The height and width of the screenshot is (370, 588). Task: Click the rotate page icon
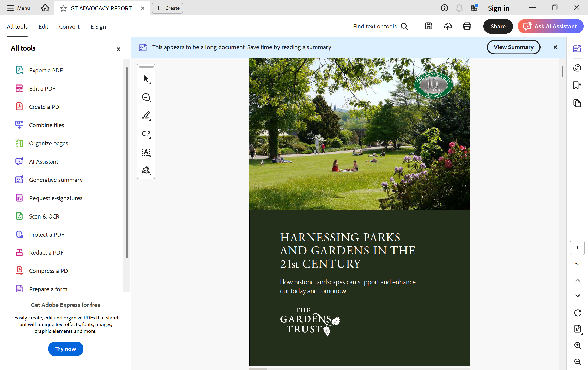tap(578, 313)
